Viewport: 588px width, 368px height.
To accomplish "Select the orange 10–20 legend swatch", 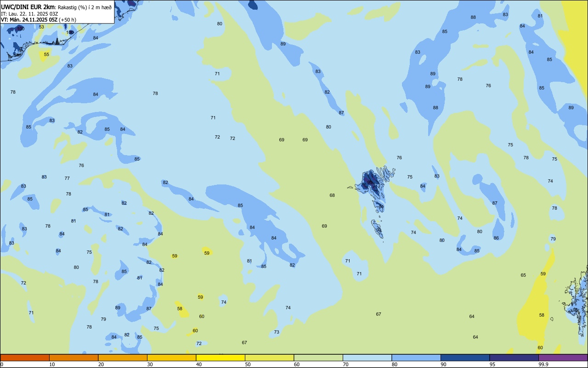I will (73, 357).
